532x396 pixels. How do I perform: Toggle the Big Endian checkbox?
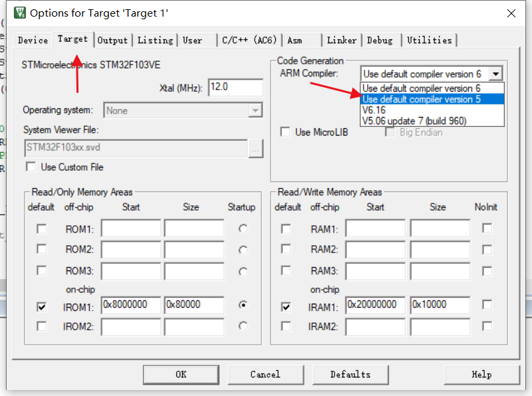click(x=390, y=132)
